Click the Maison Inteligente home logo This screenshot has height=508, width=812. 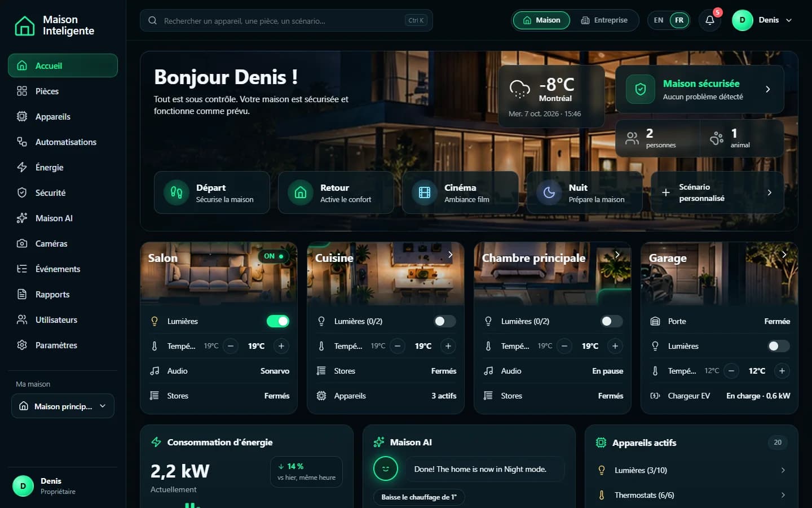pos(24,25)
